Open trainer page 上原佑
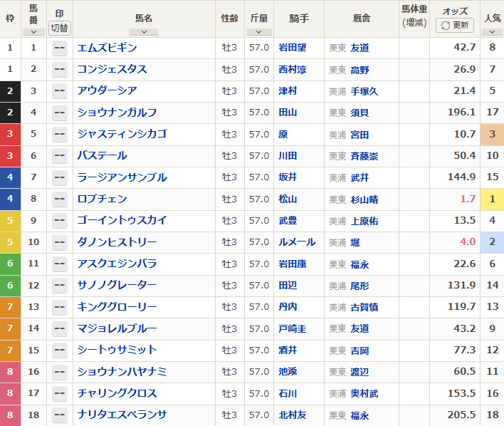The width and height of the screenshot is (504, 426). click(x=364, y=221)
